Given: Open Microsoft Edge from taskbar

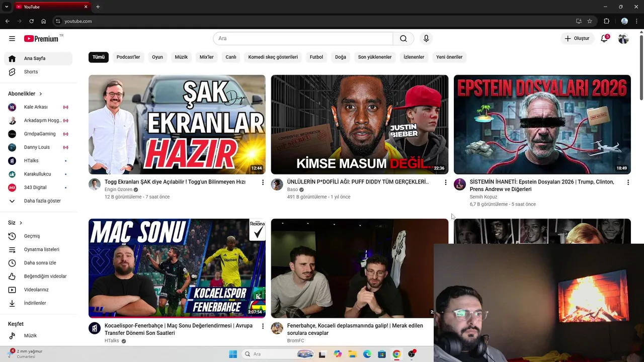Looking at the screenshot, I should [367, 354].
